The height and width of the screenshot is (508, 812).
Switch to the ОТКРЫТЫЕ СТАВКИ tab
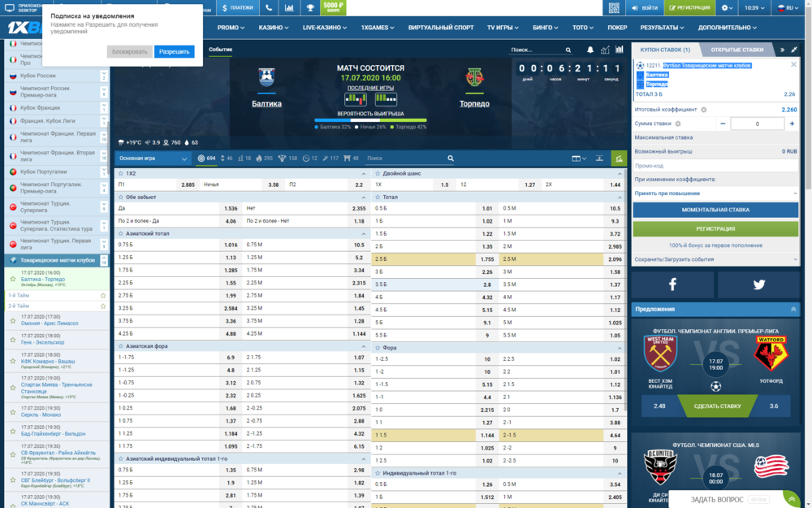tap(737, 50)
